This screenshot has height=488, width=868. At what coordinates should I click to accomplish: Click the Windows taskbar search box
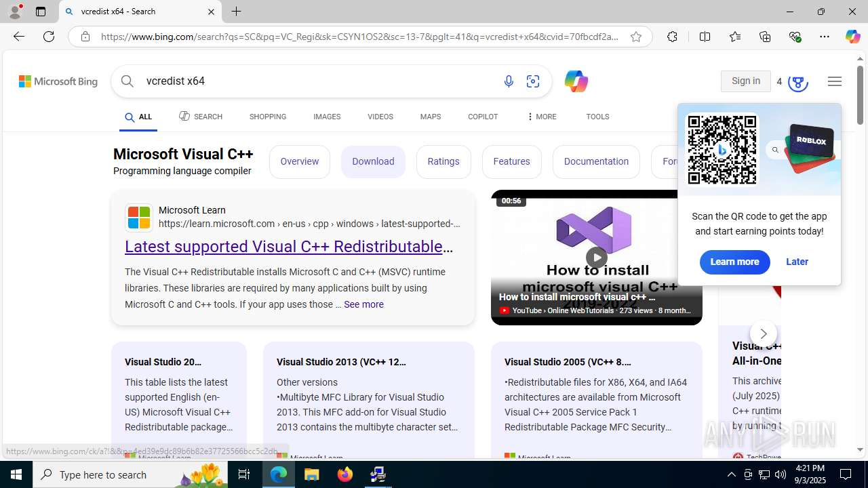129,474
